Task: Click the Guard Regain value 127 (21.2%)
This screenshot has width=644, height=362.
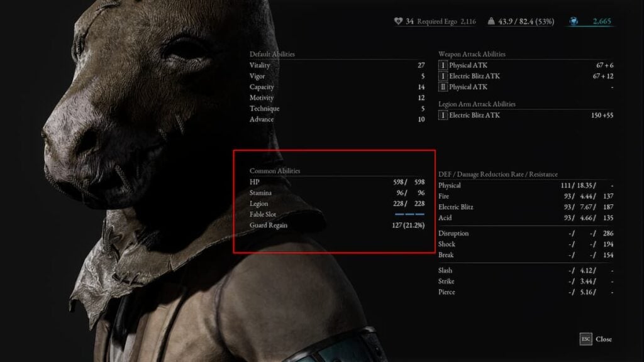Action: click(408, 225)
